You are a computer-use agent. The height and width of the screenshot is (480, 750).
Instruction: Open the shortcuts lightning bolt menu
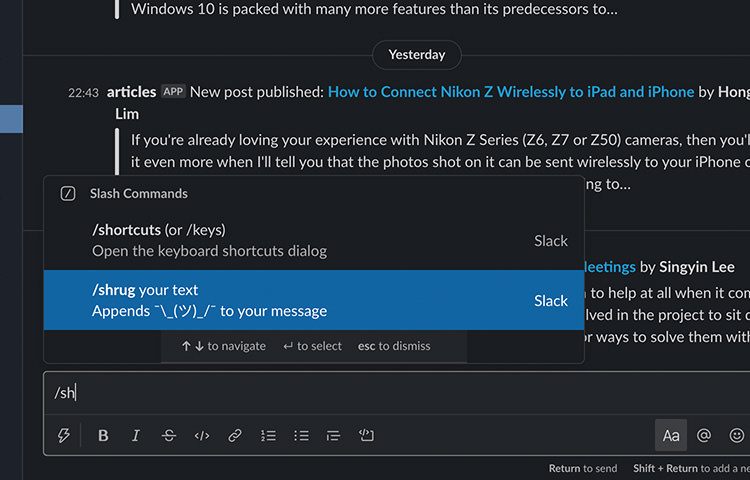64,436
